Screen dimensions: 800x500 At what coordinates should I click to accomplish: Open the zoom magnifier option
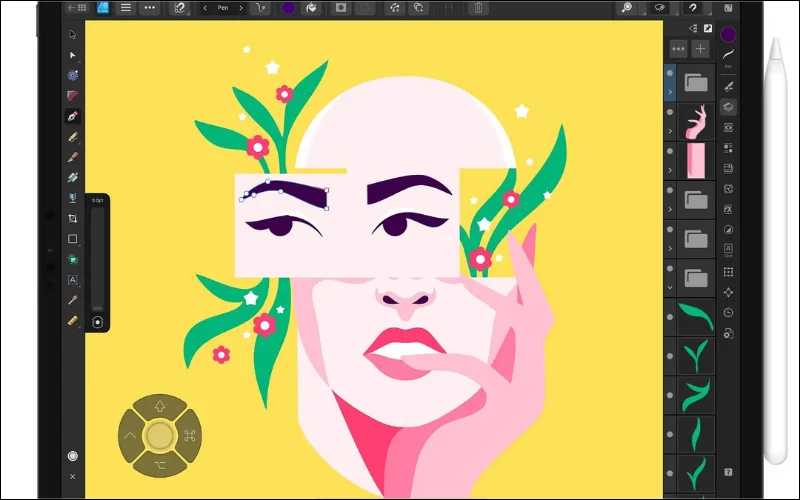pyautogui.click(x=627, y=8)
